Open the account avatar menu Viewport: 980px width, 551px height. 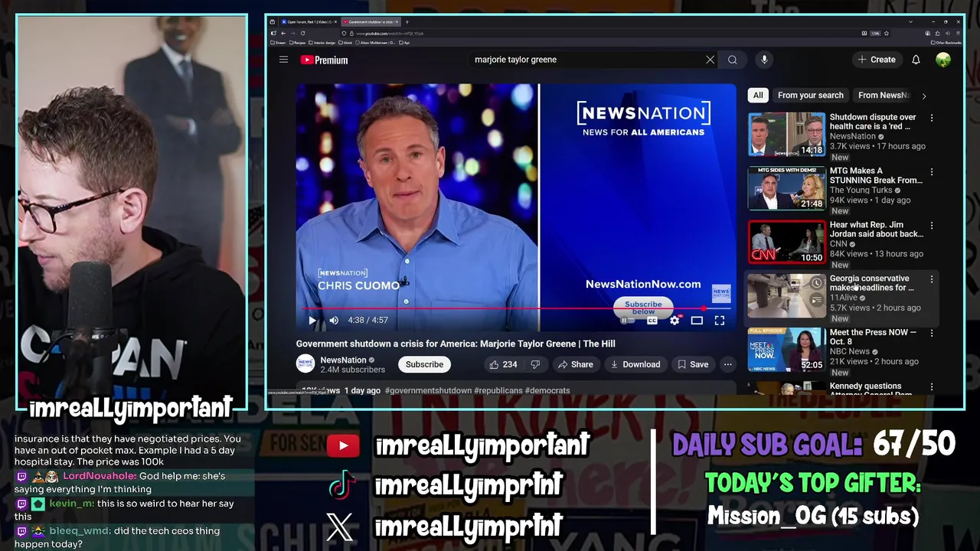pos(943,60)
